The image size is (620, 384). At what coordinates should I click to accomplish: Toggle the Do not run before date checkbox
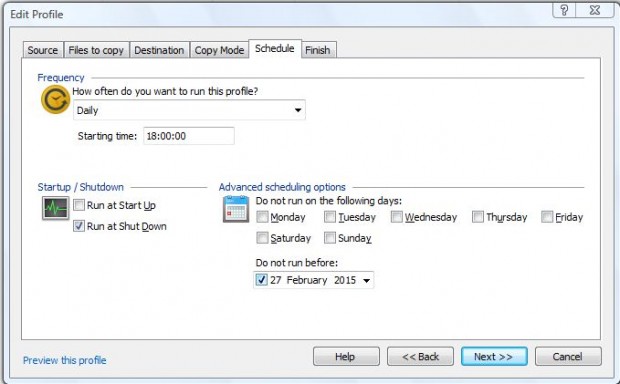click(261, 280)
